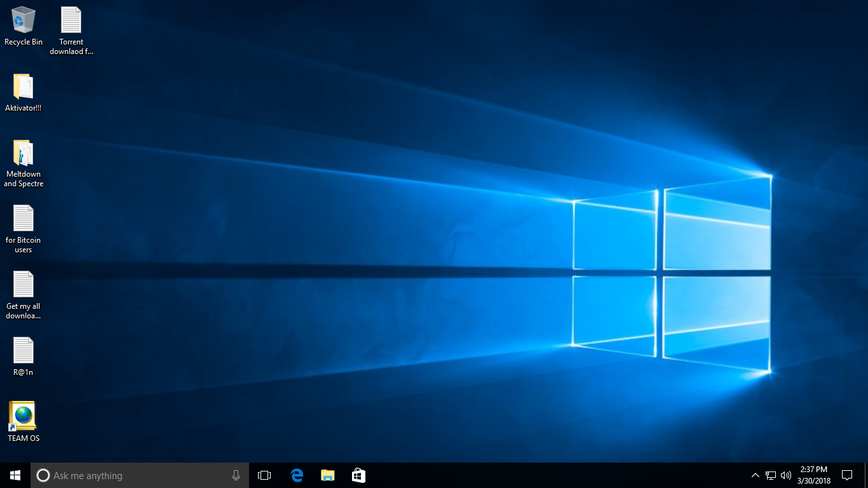
Task: Launch Microsoft Edge from the taskbar
Action: tap(297, 475)
